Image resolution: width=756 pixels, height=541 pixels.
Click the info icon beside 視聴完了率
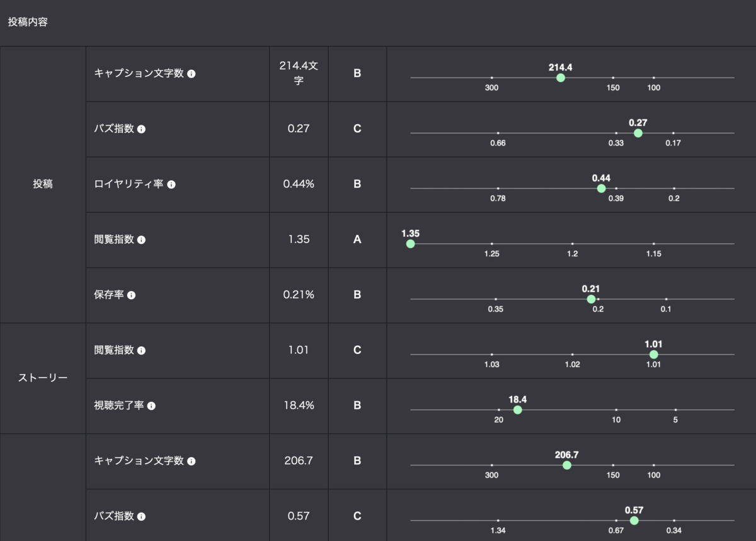pos(151,406)
